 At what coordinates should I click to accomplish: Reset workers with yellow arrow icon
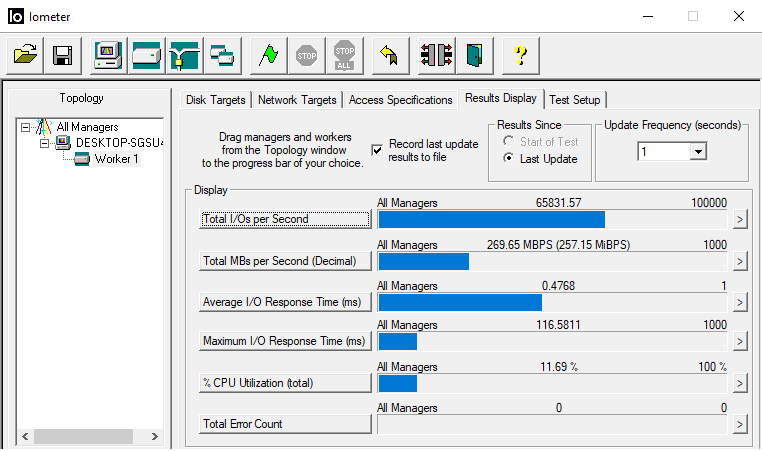[x=390, y=55]
